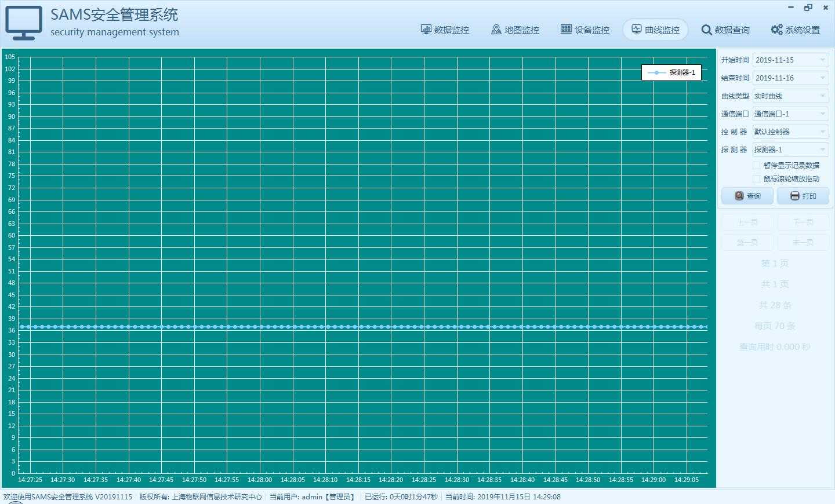
Task: Open the 曲线监控 curve monitoring tab
Action: 655,30
